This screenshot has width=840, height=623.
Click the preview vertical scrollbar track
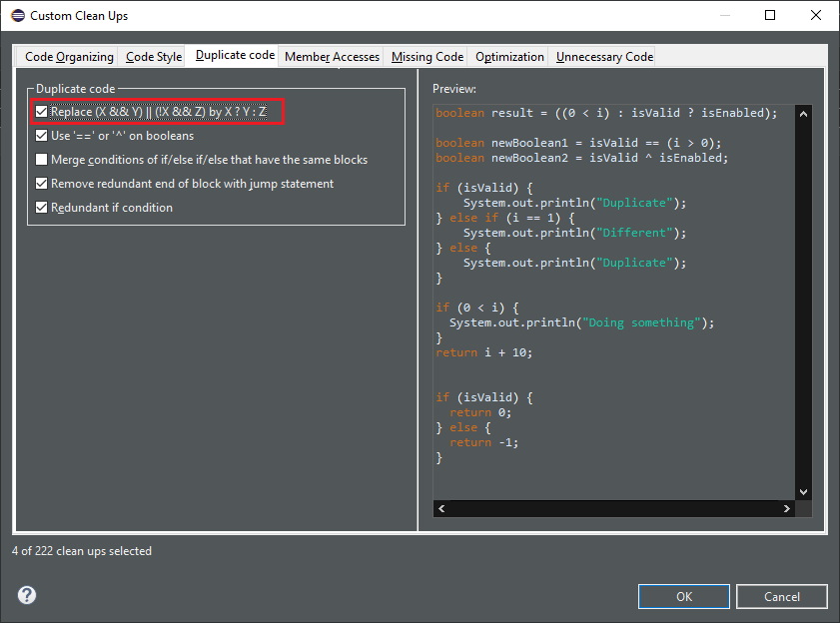(803, 303)
